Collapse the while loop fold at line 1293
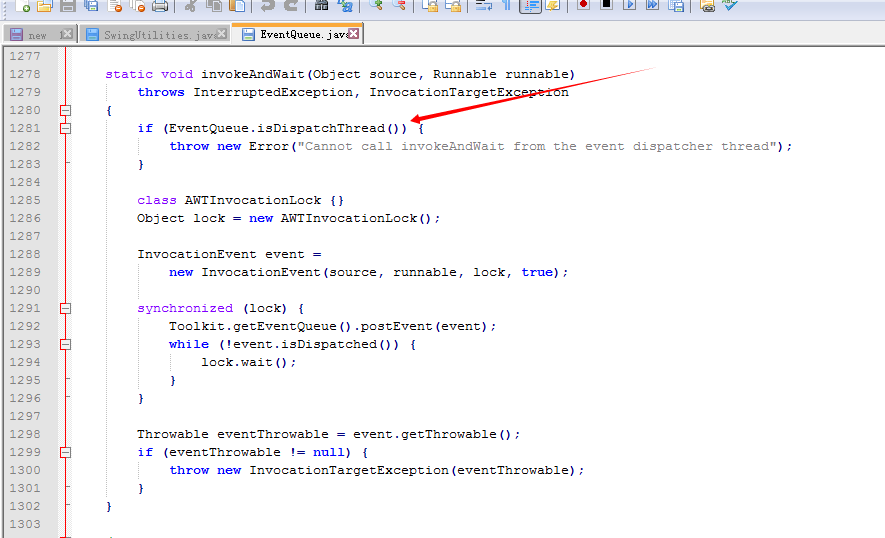 click(65, 344)
